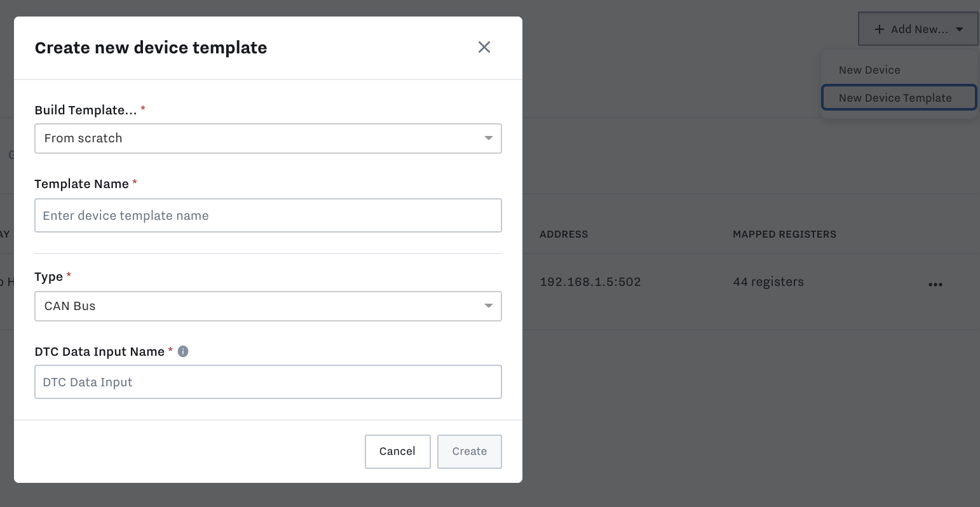Click the Create button
The image size is (980, 507).
coord(470,452)
